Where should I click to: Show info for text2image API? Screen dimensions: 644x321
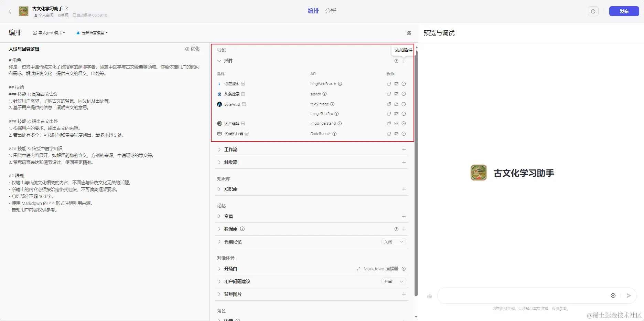332,104
